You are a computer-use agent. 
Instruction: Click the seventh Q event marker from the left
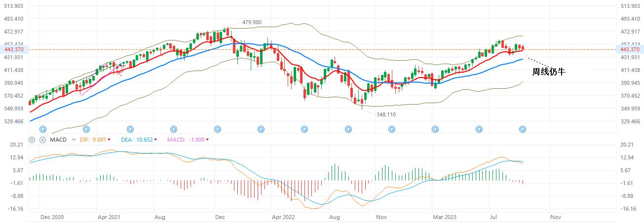pos(304,129)
